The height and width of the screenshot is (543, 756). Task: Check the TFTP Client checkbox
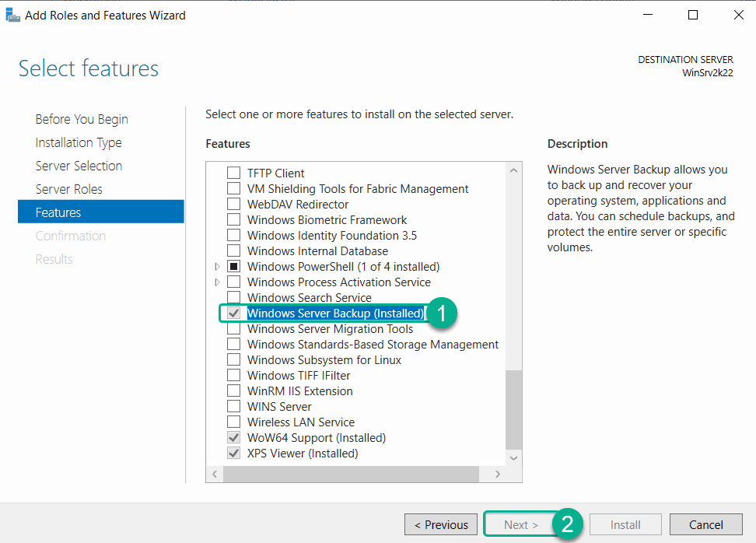(x=234, y=173)
